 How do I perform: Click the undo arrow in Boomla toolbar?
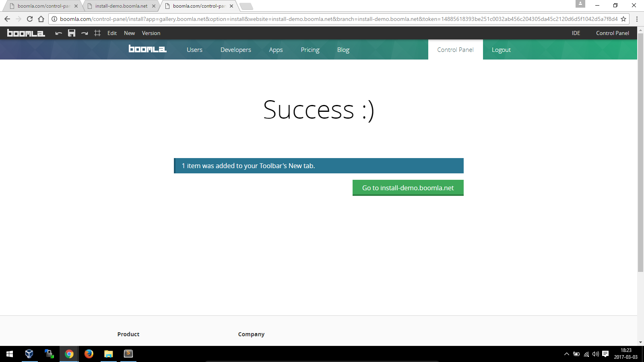[59, 33]
